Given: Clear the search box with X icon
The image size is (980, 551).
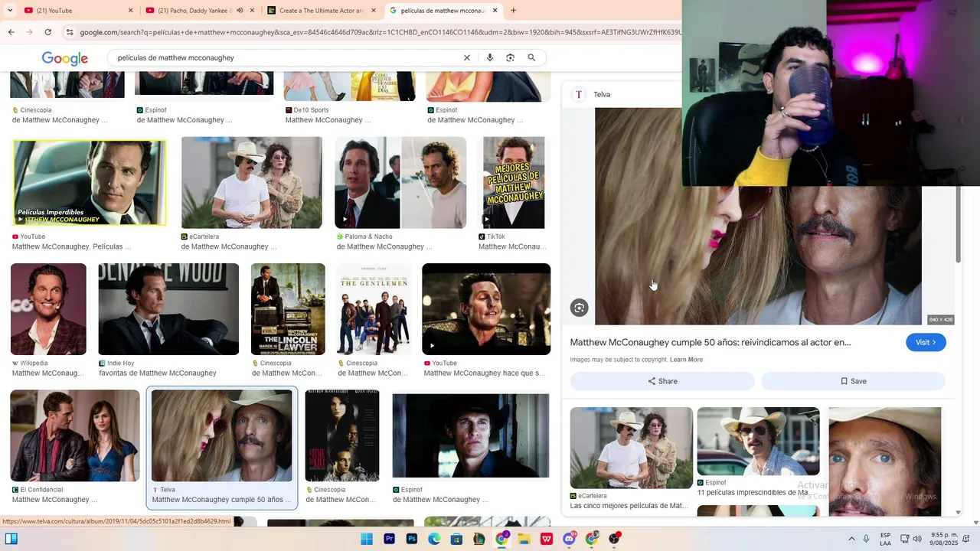Looking at the screenshot, I should pyautogui.click(x=466, y=57).
